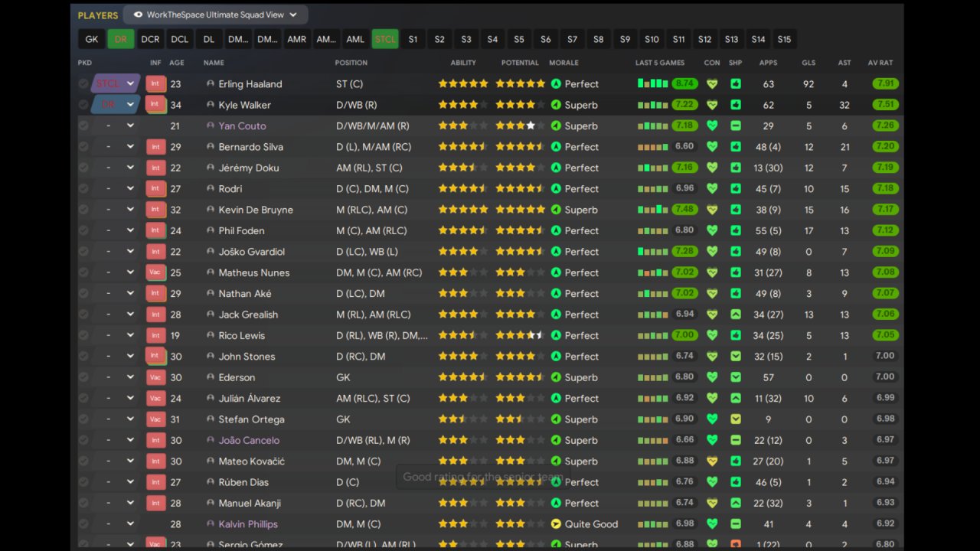Image resolution: width=980 pixels, height=551 pixels.
Task: Sort players by the MORALE column header
Action: [x=563, y=63]
